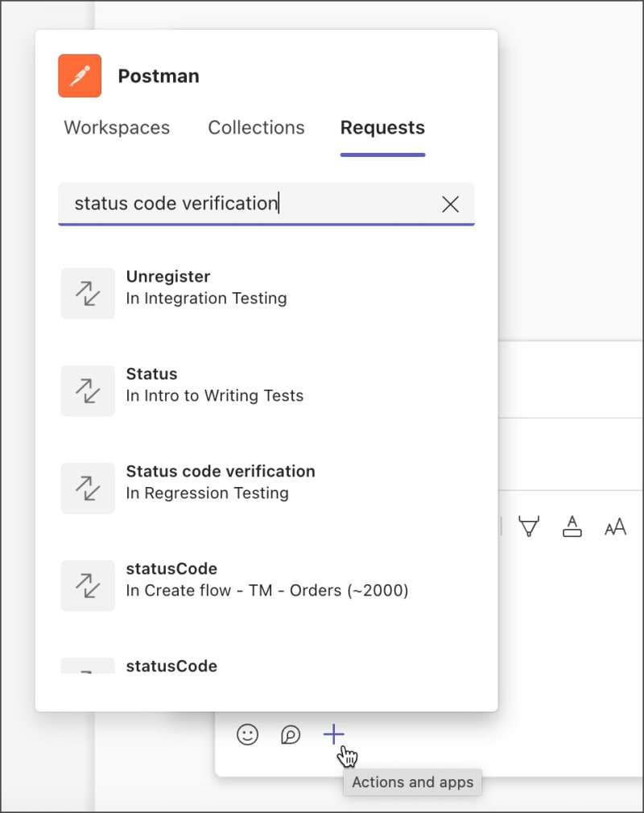Select the Unregister request result
The width and height of the screenshot is (644, 813).
[206, 287]
